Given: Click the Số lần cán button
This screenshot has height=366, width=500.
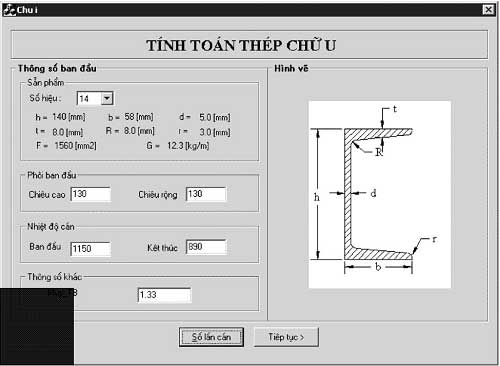Looking at the screenshot, I should point(211,337).
